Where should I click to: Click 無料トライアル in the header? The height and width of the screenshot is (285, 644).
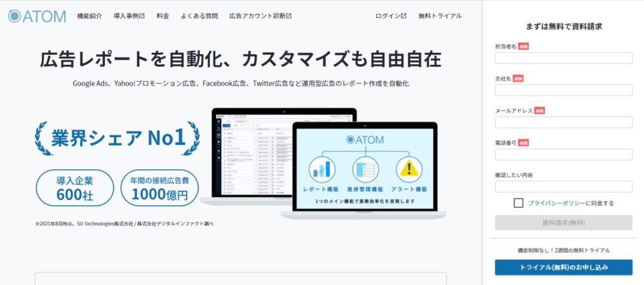pos(440,16)
